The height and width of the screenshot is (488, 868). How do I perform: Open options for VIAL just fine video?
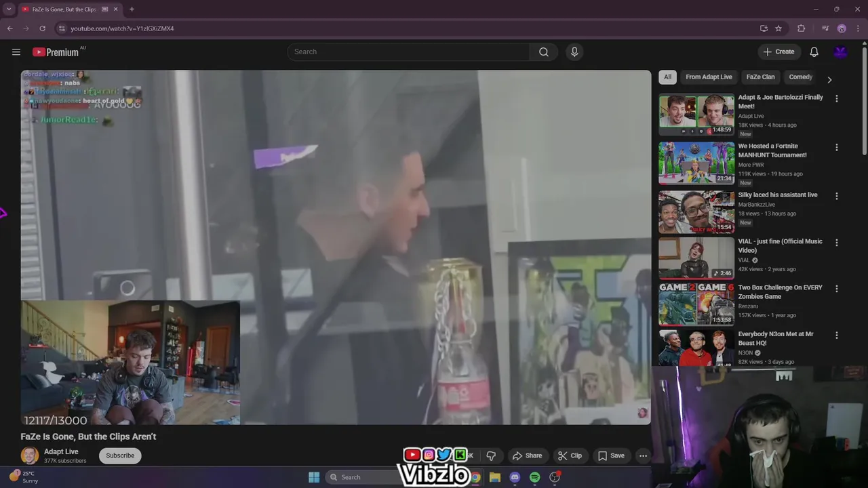(836, 242)
